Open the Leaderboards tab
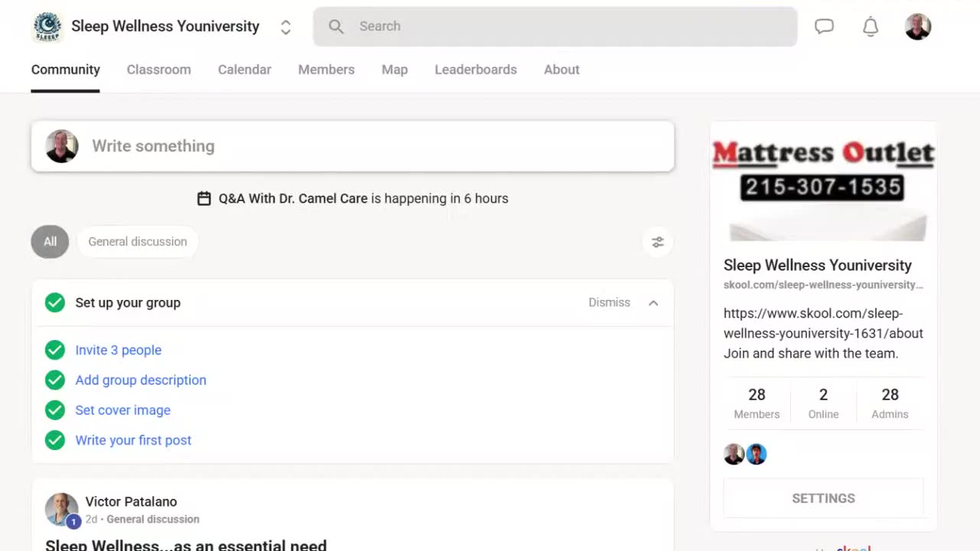 coord(475,70)
